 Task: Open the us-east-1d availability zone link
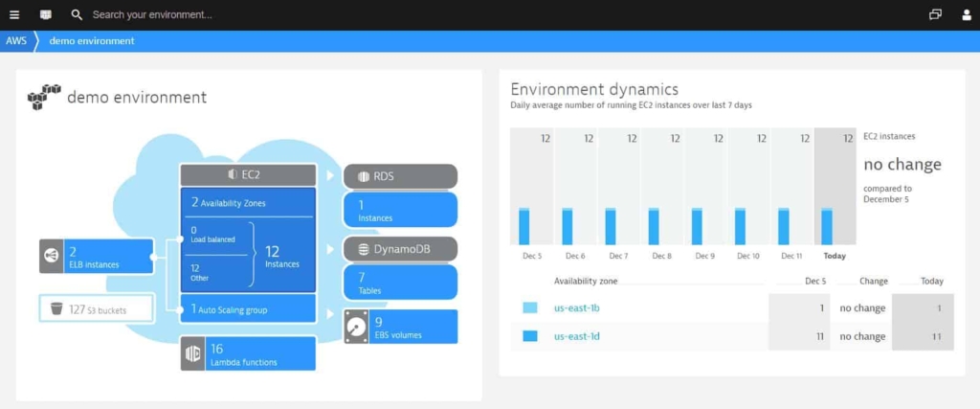[x=577, y=336]
